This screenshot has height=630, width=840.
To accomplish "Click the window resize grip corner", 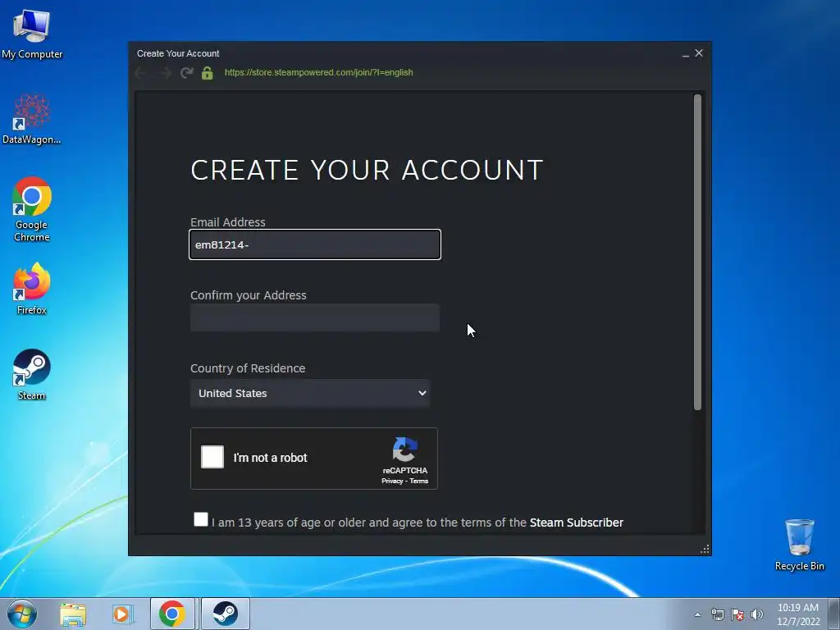I will 705,549.
